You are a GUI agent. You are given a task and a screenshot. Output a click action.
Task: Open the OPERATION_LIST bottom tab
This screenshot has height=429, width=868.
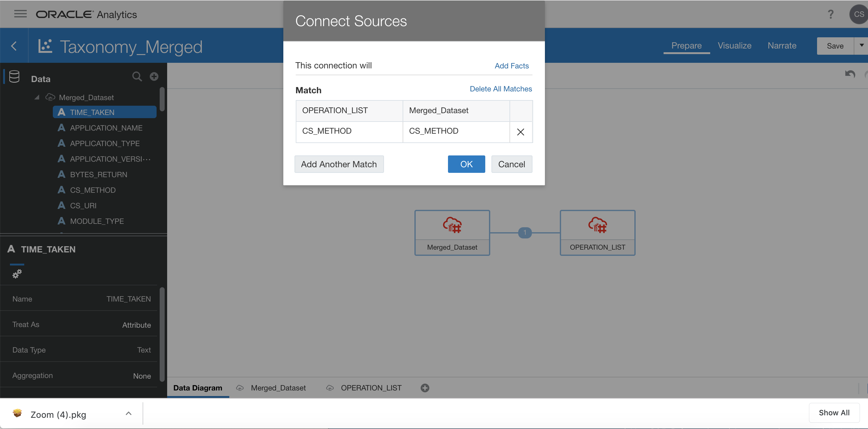pos(371,388)
